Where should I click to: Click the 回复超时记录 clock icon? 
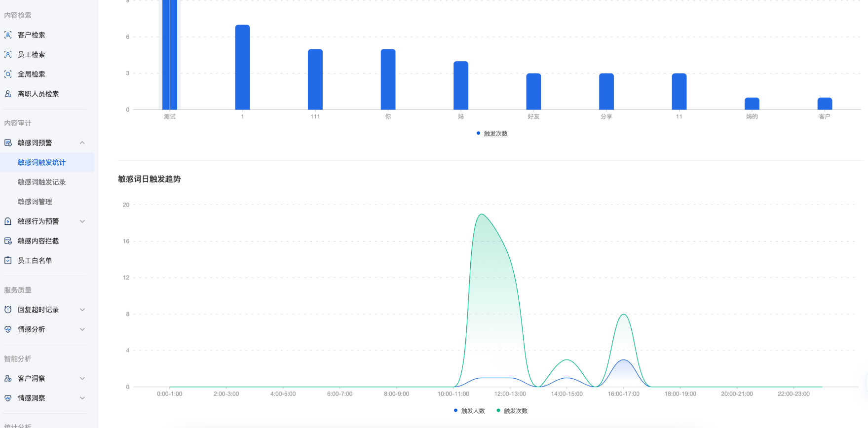click(x=8, y=310)
